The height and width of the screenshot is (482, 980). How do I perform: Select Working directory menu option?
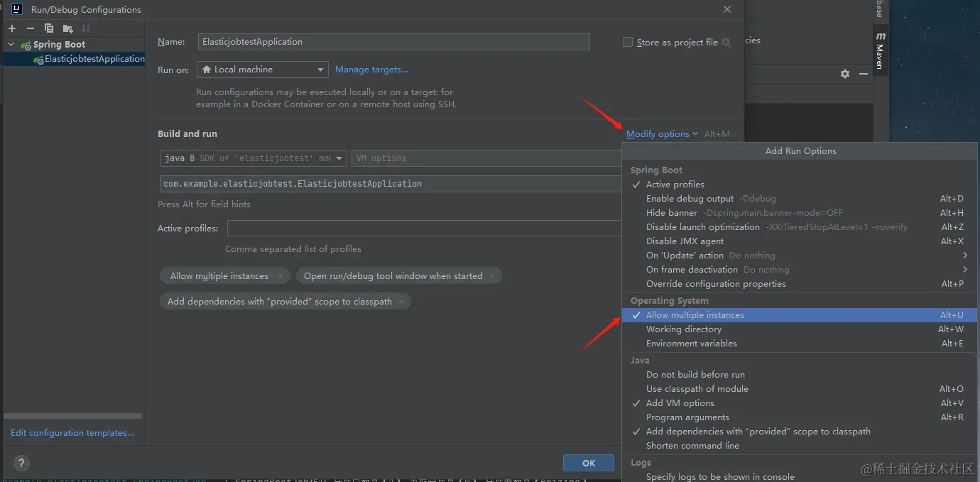click(x=800, y=329)
